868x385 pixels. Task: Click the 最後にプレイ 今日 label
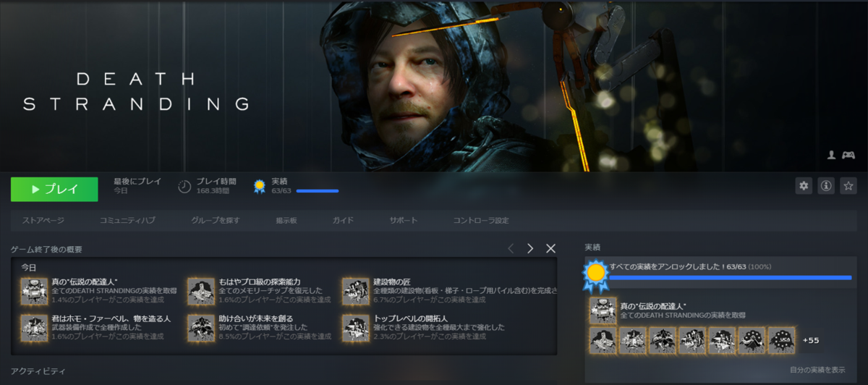[137, 186]
